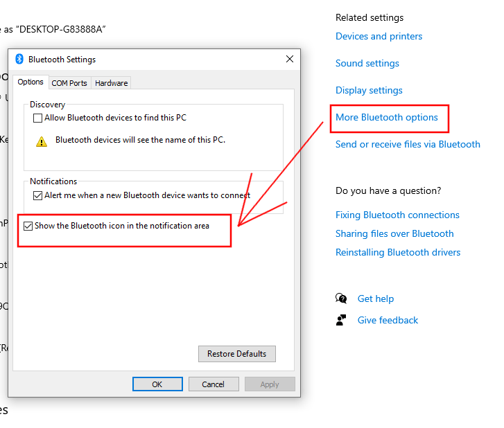Toggle Show the Bluetooth icon in notification area
The height and width of the screenshot is (428, 504).
(28, 226)
